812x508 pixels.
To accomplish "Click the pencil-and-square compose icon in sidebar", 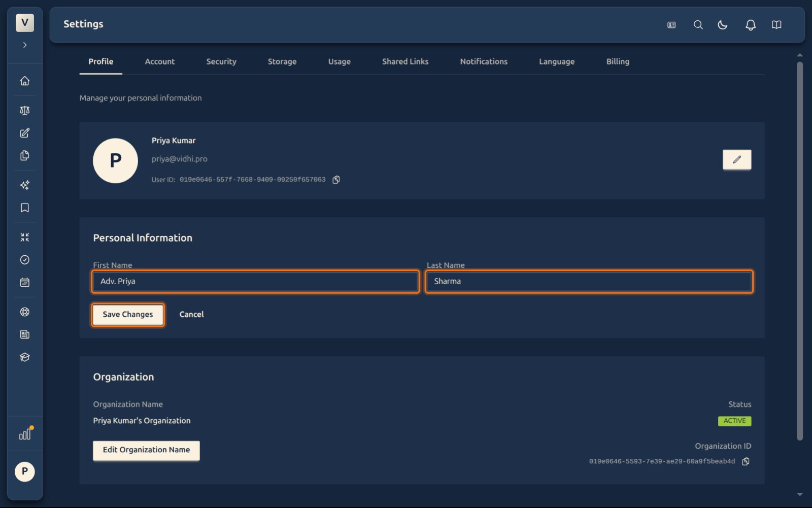I will point(25,133).
